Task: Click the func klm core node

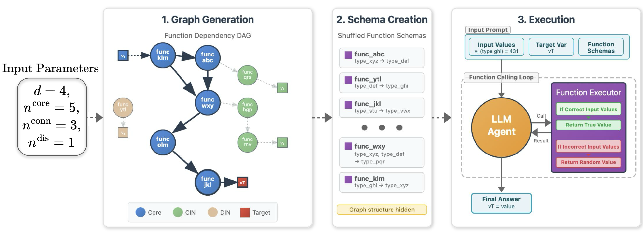Action: [x=163, y=55]
